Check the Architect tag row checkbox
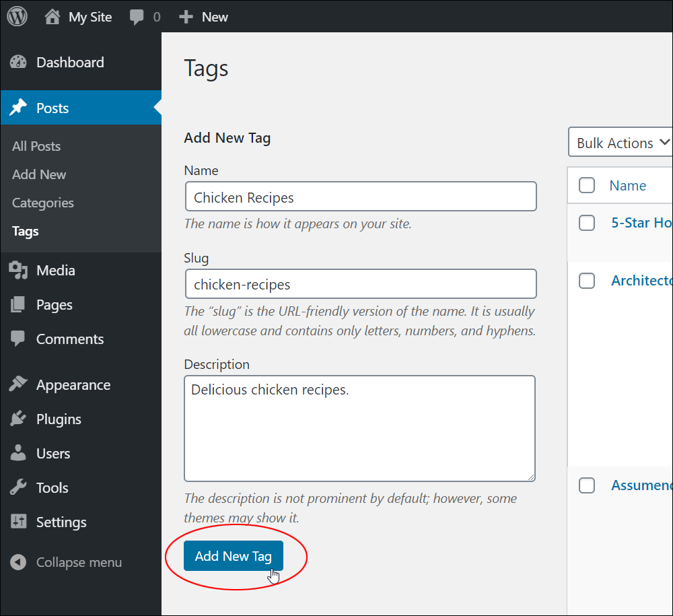The image size is (673, 616). 587,281
